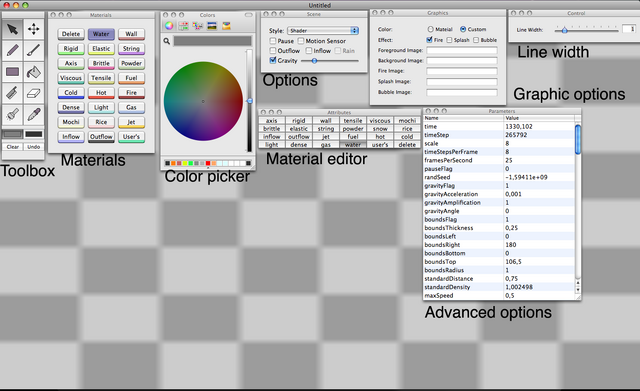Screen dimensions: 640x391
Task: Select the inflow cell in Attributes
Action: (x=271, y=137)
